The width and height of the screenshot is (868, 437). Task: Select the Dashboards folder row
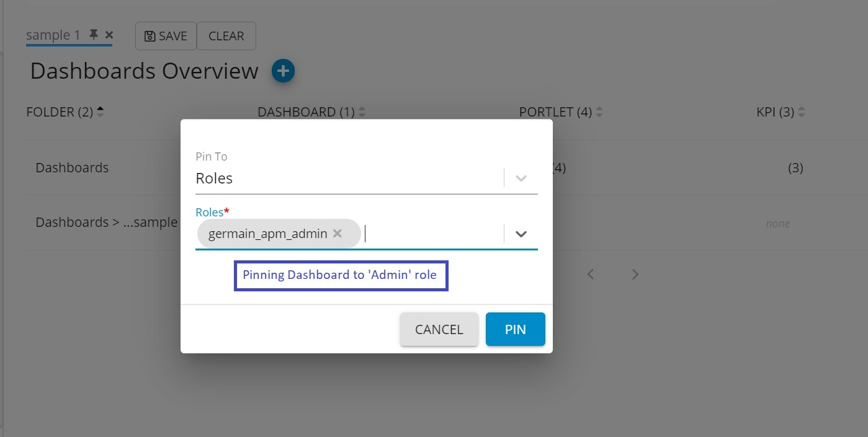tap(72, 168)
